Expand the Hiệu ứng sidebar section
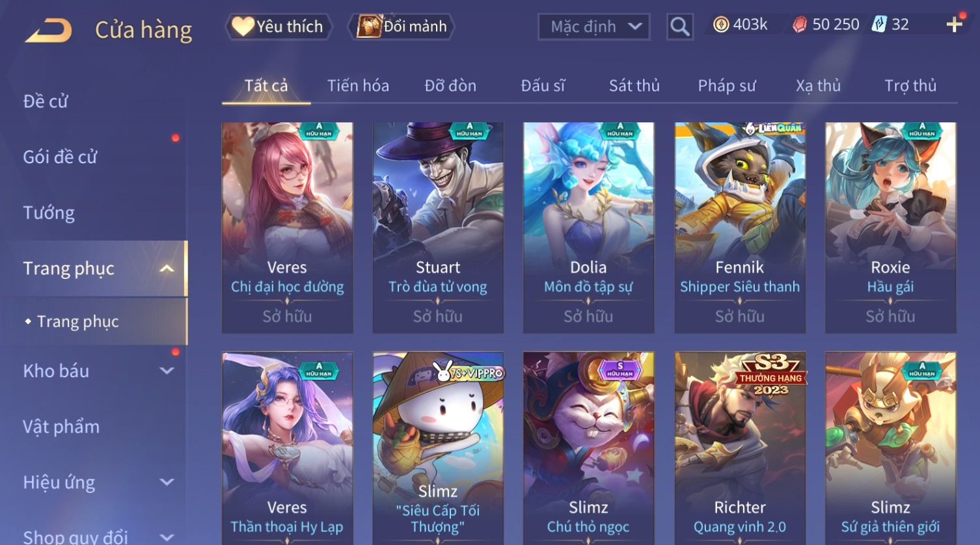980x545 pixels. pyautogui.click(x=167, y=482)
